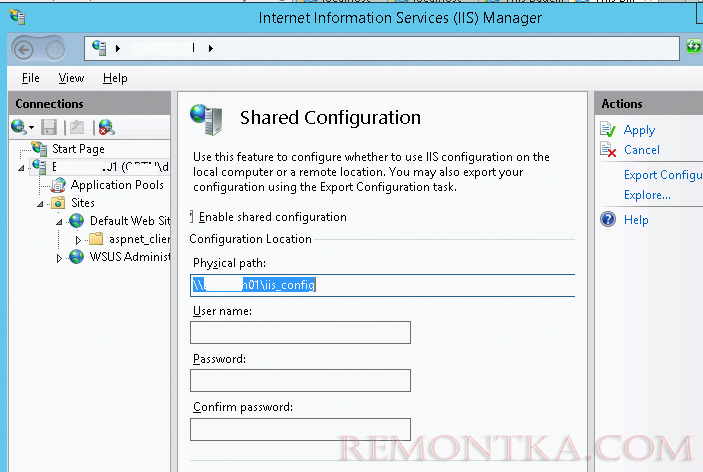Click Cancel in the Actions pane
703x472 pixels.
[642, 150]
